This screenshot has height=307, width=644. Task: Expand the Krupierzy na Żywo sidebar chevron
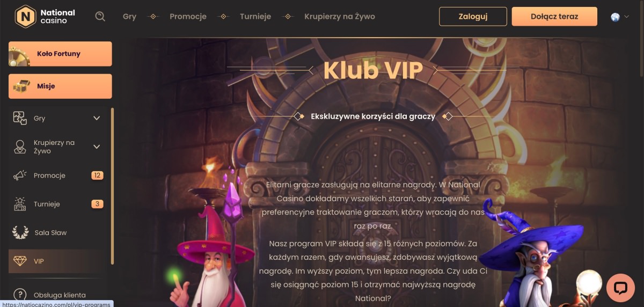(x=97, y=147)
